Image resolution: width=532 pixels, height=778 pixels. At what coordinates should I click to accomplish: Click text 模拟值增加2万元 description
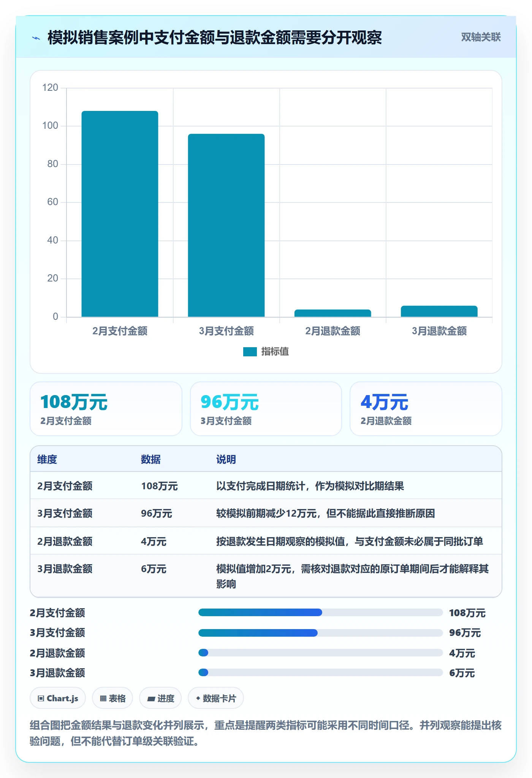click(x=352, y=576)
